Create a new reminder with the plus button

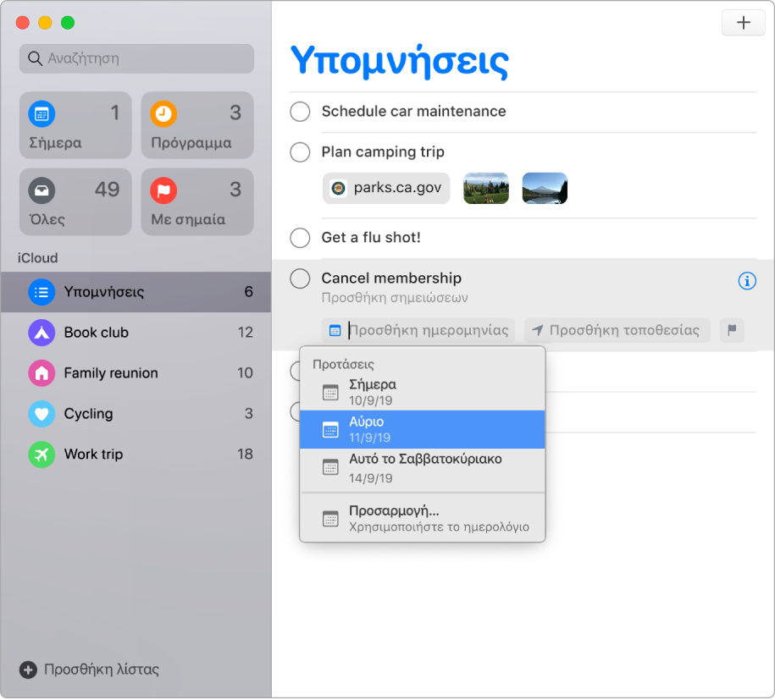pos(743,23)
